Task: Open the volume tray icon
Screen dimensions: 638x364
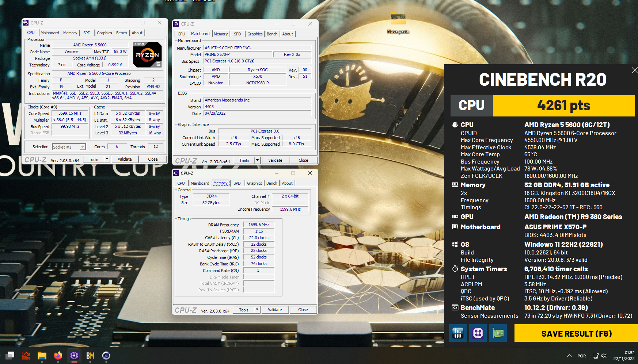Action: 604,356
